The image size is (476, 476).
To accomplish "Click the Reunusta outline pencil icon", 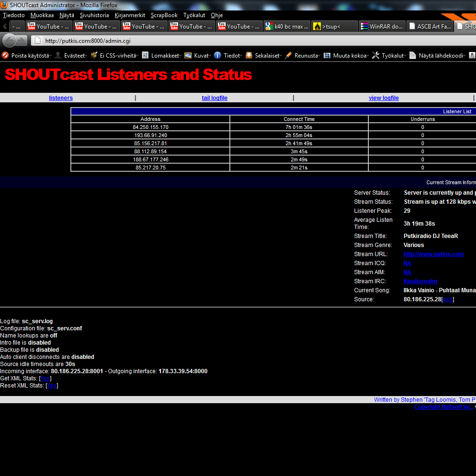I will coord(288,55).
